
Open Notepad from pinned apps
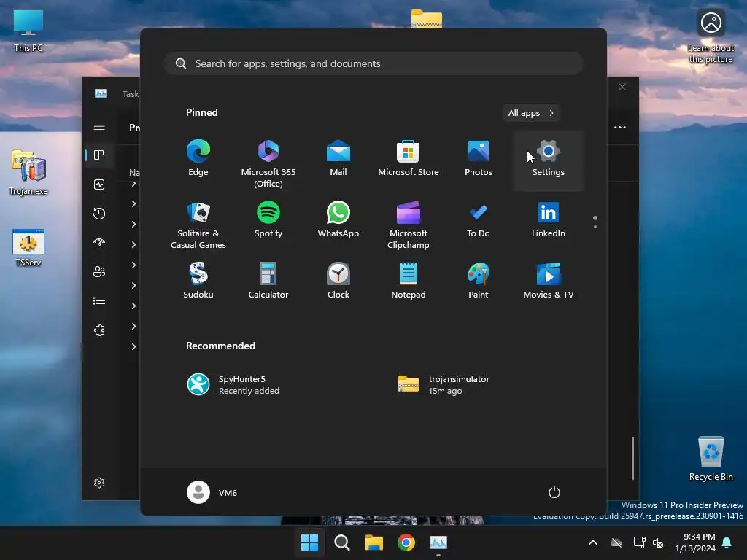tap(409, 281)
